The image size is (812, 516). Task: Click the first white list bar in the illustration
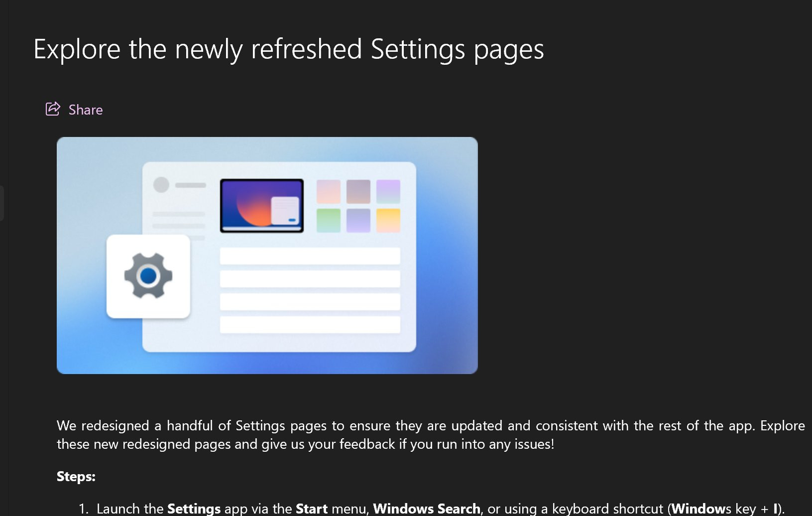click(310, 256)
